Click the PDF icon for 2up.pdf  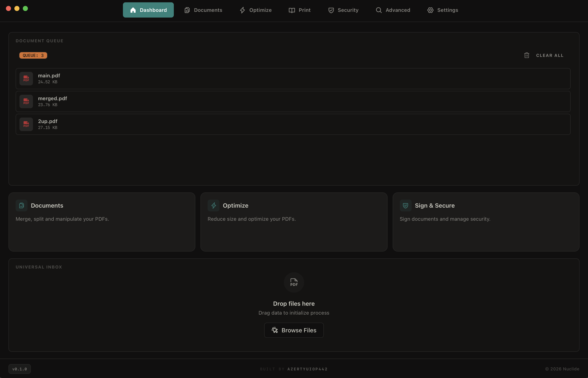pos(26,124)
